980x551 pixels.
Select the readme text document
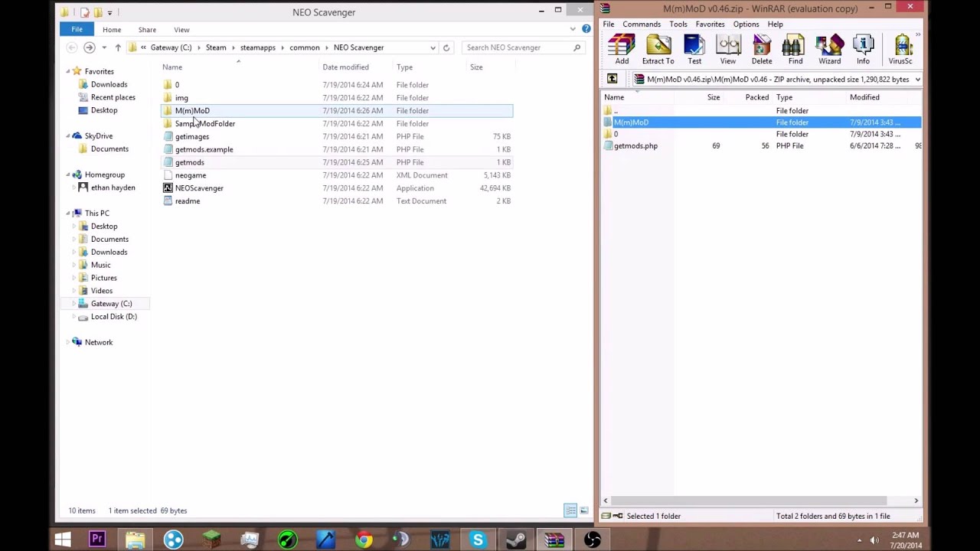pos(188,201)
